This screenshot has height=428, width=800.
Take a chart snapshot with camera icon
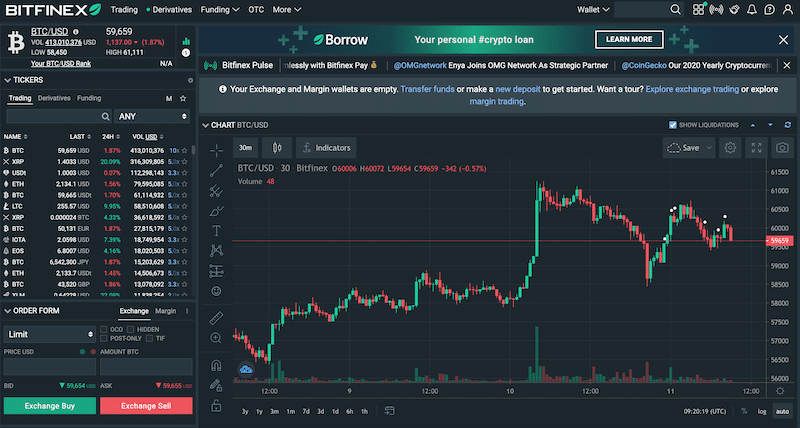782,148
